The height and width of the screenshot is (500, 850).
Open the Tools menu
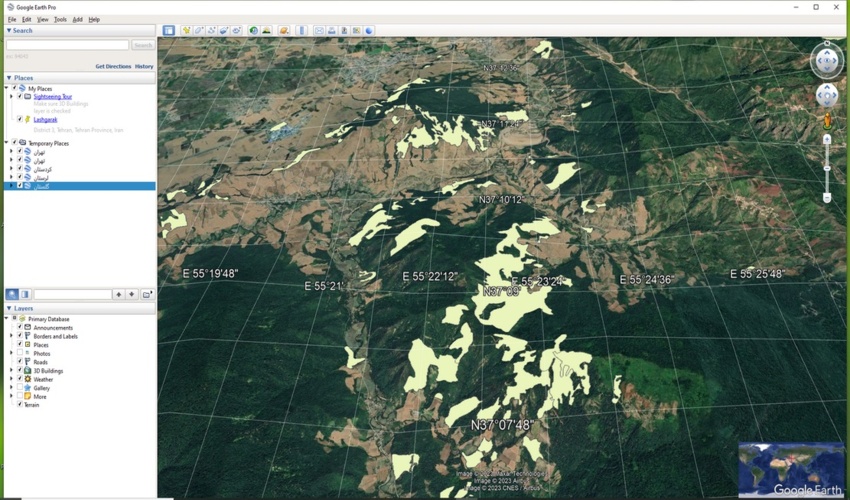pos(60,19)
